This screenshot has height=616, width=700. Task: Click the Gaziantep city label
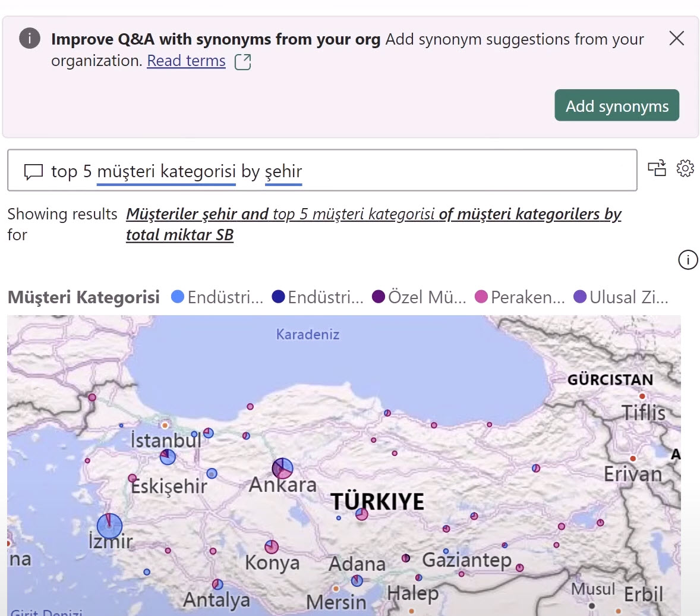tap(466, 560)
